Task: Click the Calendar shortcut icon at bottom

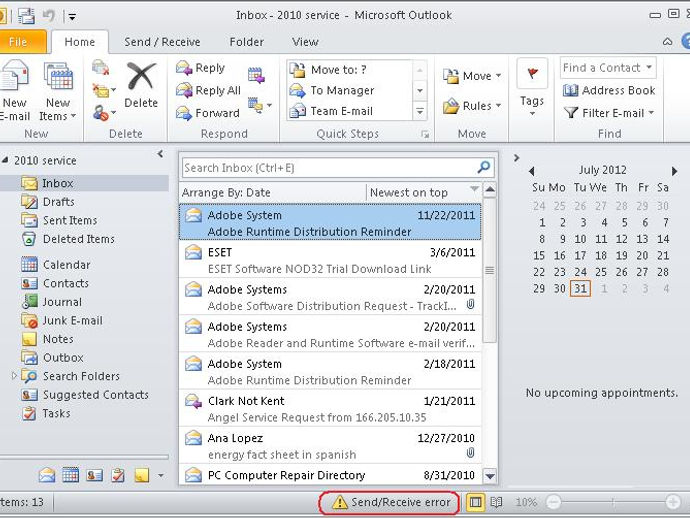Action: point(70,475)
